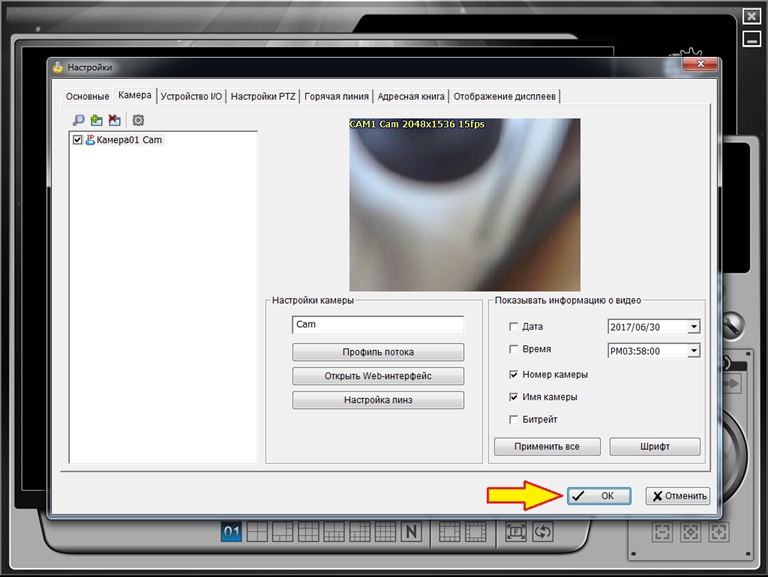Open the date format dropdown 2017/06/30
The width and height of the screenshot is (768, 577).
(694, 327)
